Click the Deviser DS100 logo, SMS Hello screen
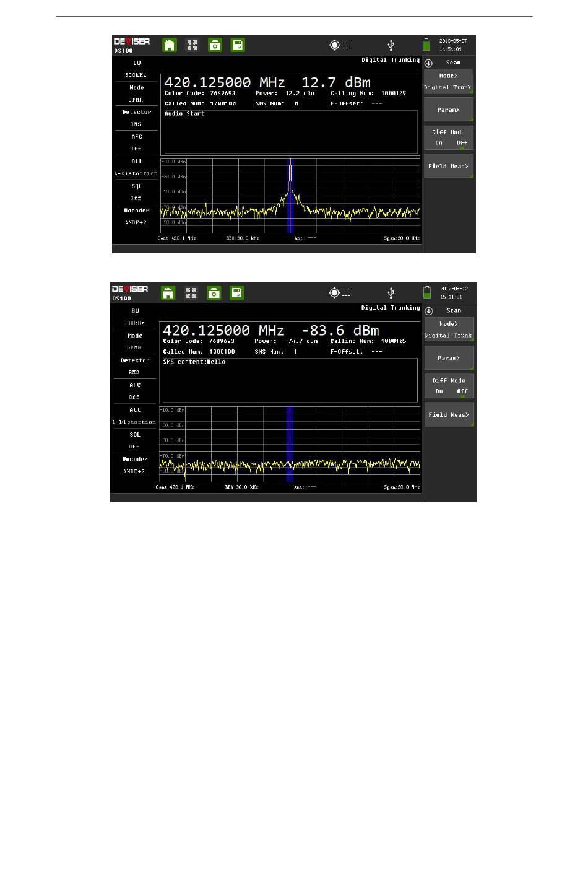Image resolution: width=588 pixels, height=872 pixels. 130,292
